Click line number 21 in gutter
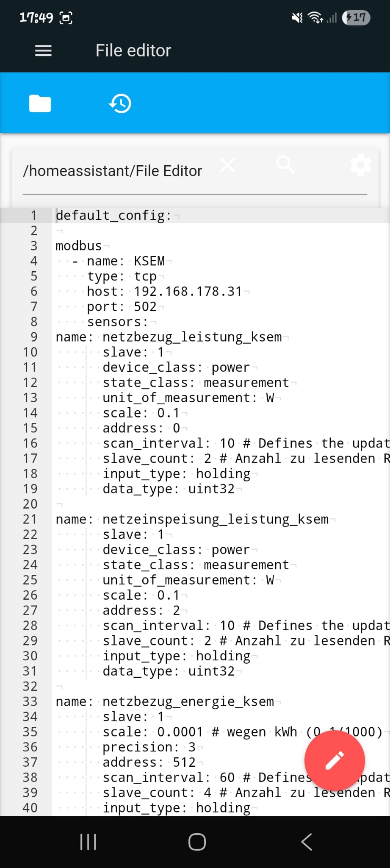Screen dimensions: 390x868 tap(30, 519)
